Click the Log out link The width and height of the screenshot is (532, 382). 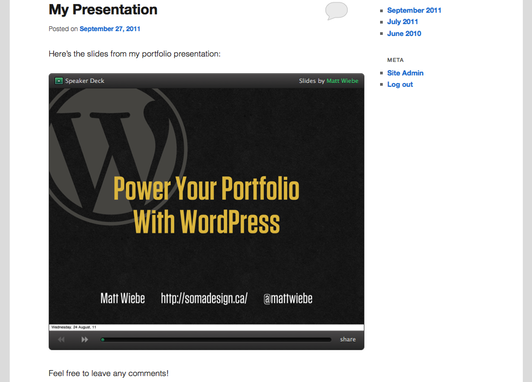pyautogui.click(x=400, y=84)
